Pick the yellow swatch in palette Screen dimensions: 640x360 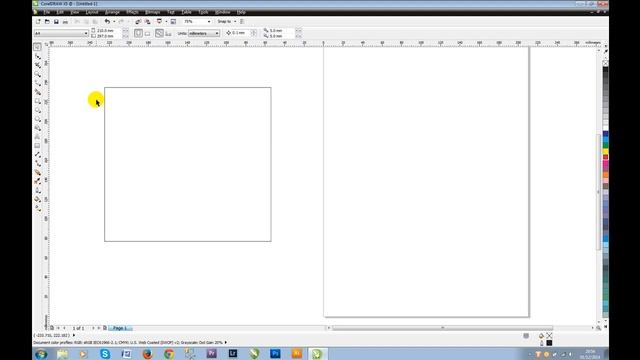point(606,151)
